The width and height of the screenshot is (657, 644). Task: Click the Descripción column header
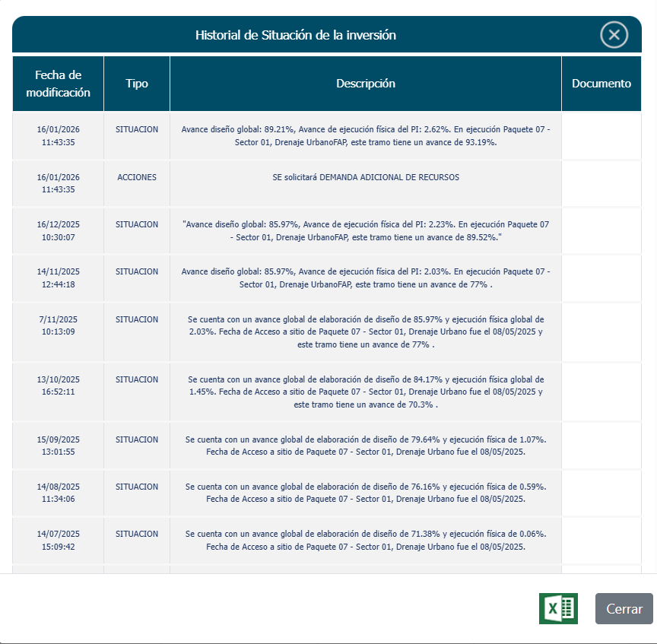click(366, 84)
